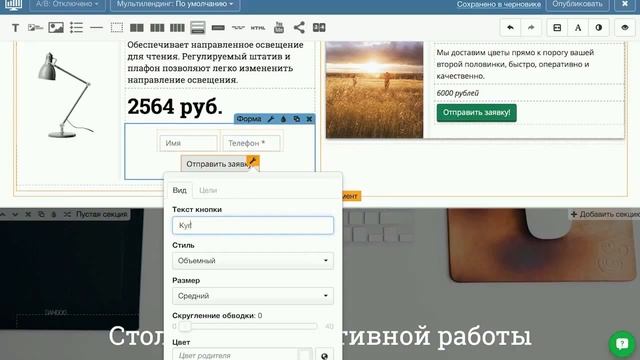Delete the Пустая секция section
The width and height of the screenshot is (640, 360).
click(x=28, y=214)
